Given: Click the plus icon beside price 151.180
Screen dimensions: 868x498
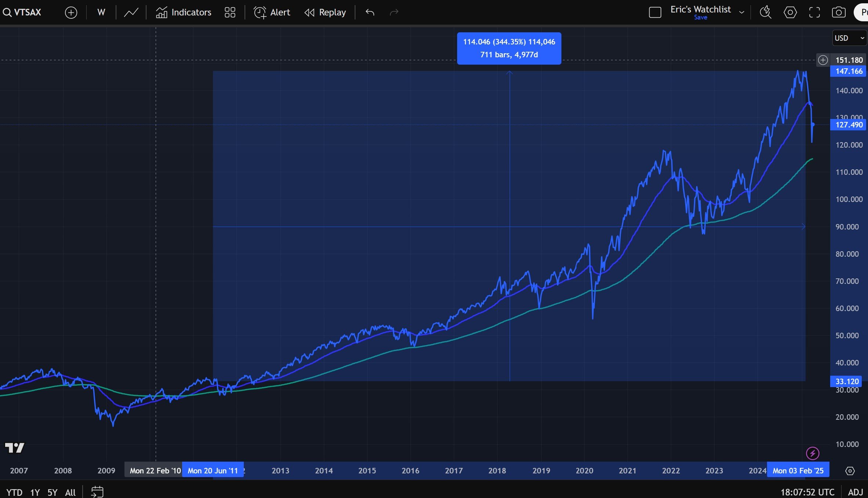Looking at the screenshot, I should [823, 60].
